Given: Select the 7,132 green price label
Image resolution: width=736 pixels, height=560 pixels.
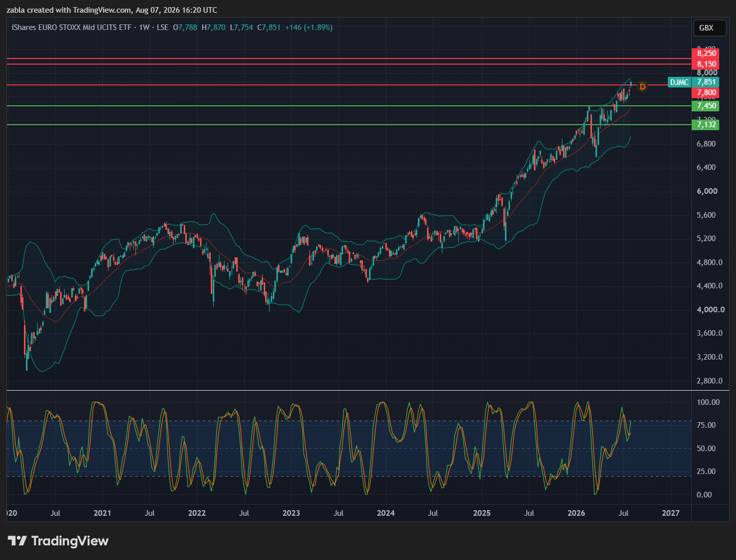Looking at the screenshot, I should [x=705, y=125].
